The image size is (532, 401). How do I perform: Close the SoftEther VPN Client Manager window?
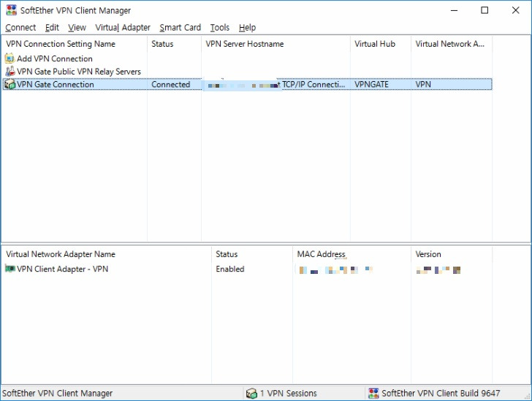pos(515,10)
